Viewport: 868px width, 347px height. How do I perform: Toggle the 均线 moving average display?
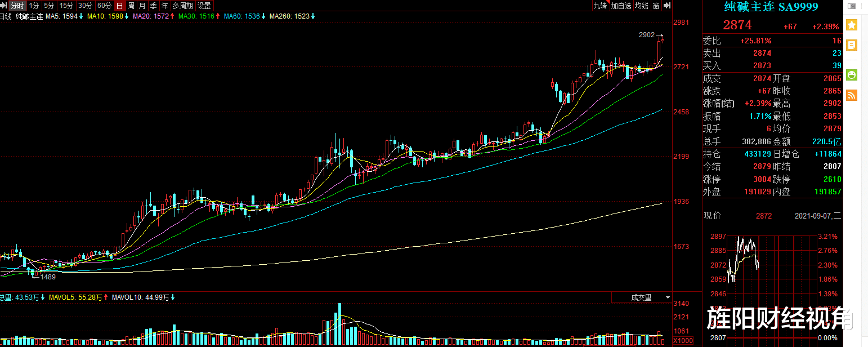point(642,6)
